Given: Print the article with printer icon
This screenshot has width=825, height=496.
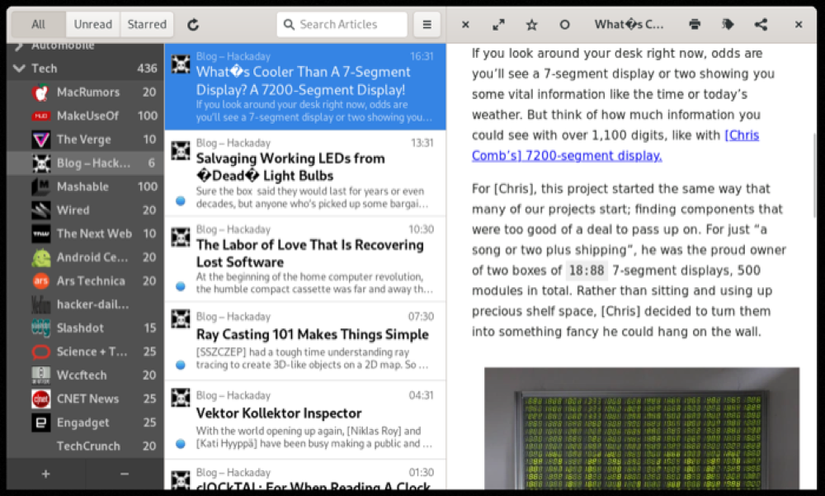Looking at the screenshot, I should coord(695,24).
